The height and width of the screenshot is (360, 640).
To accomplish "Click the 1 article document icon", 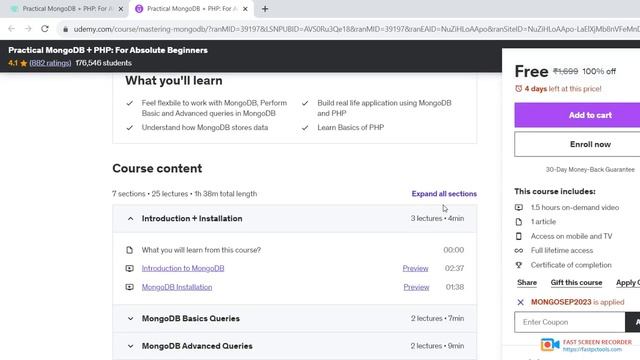I will pos(518,222).
